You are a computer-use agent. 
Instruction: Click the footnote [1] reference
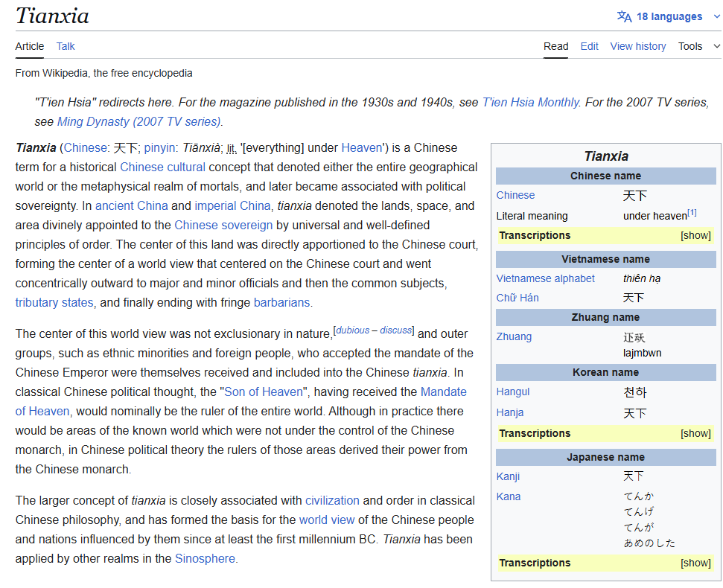tap(692, 213)
